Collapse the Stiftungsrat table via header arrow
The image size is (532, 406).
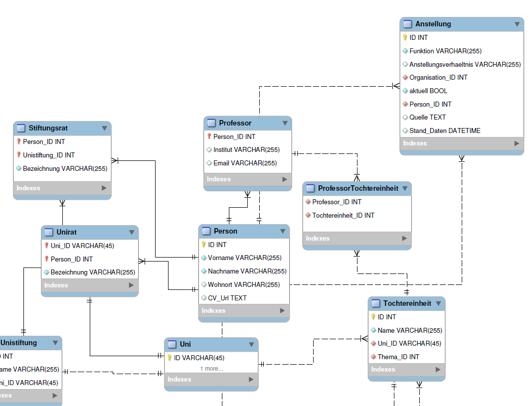105,128
